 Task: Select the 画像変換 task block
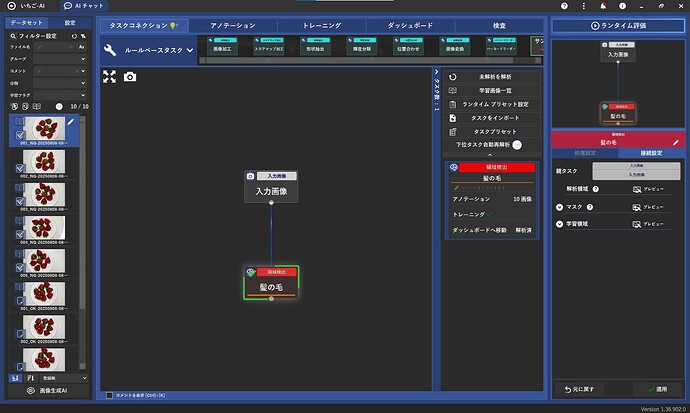click(x=455, y=46)
